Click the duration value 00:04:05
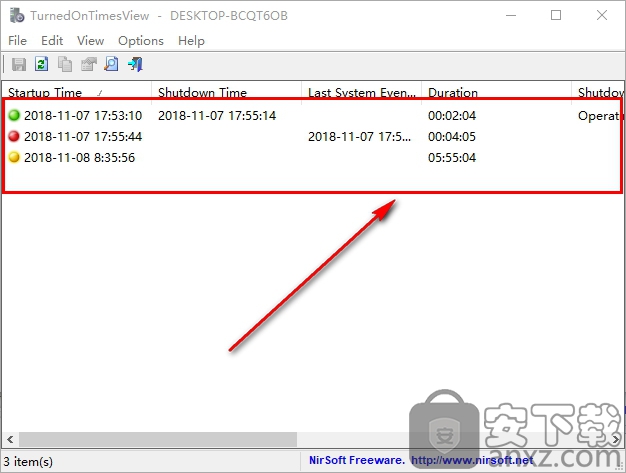 [x=452, y=137]
